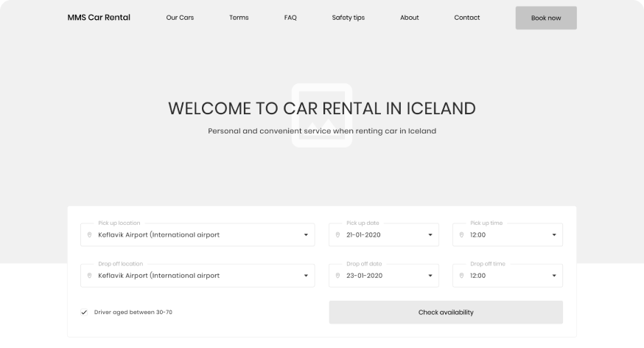
Task: Click the pin icon in Drop off date
Action: click(338, 276)
